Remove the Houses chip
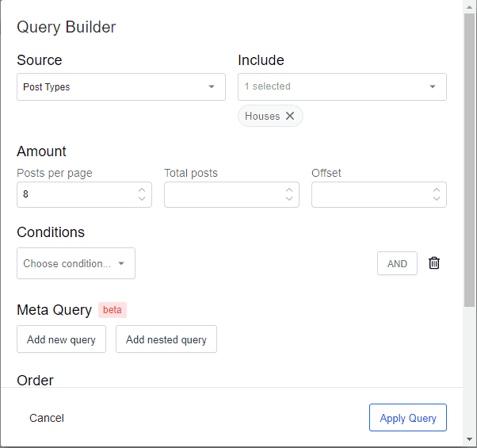477x448 pixels. point(290,116)
